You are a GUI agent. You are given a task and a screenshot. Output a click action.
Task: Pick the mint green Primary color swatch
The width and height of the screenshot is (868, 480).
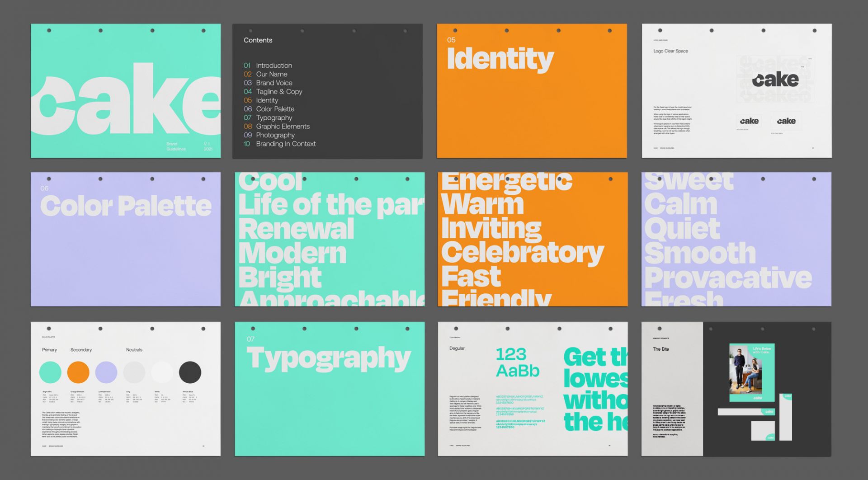(x=50, y=372)
